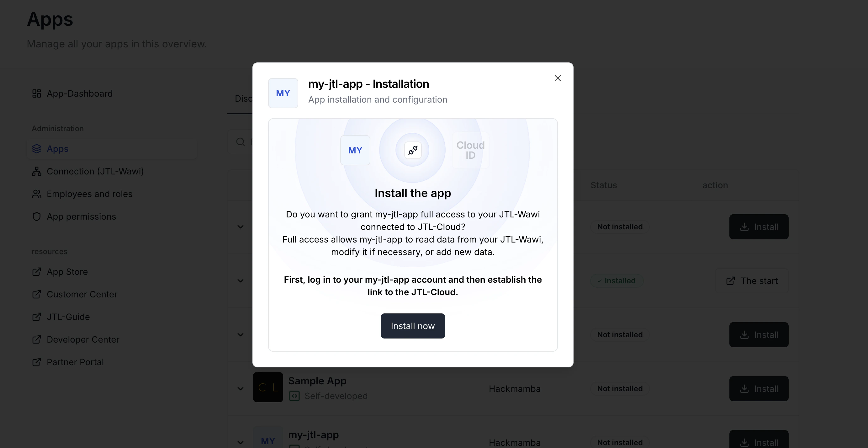
Task: Close the my-jtl-app installation dialog
Action: 558,78
